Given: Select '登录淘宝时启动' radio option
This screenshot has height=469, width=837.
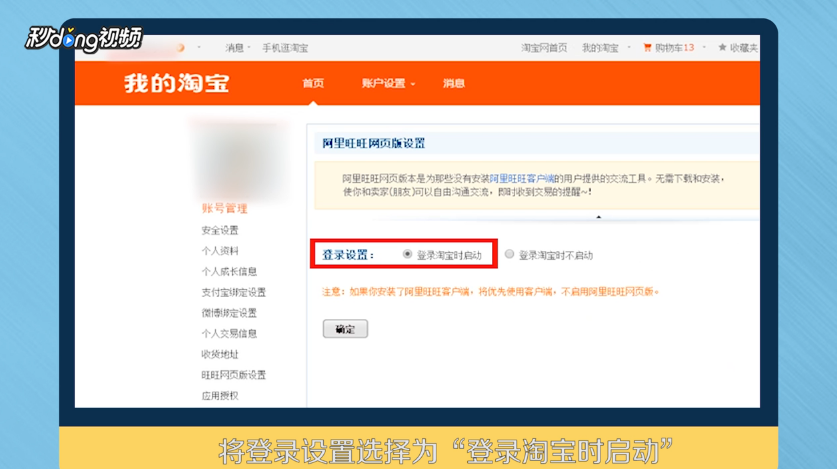Looking at the screenshot, I should click(407, 254).
